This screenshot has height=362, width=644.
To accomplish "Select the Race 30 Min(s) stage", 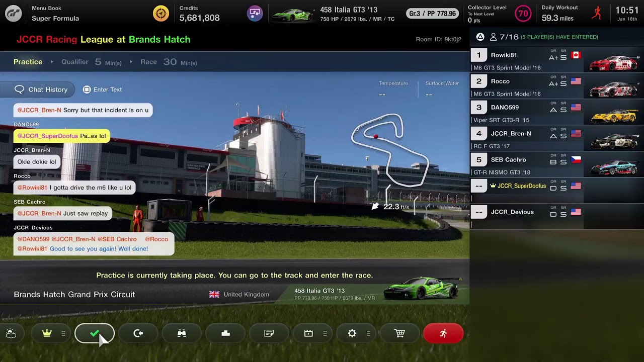I will coord(169,62).
